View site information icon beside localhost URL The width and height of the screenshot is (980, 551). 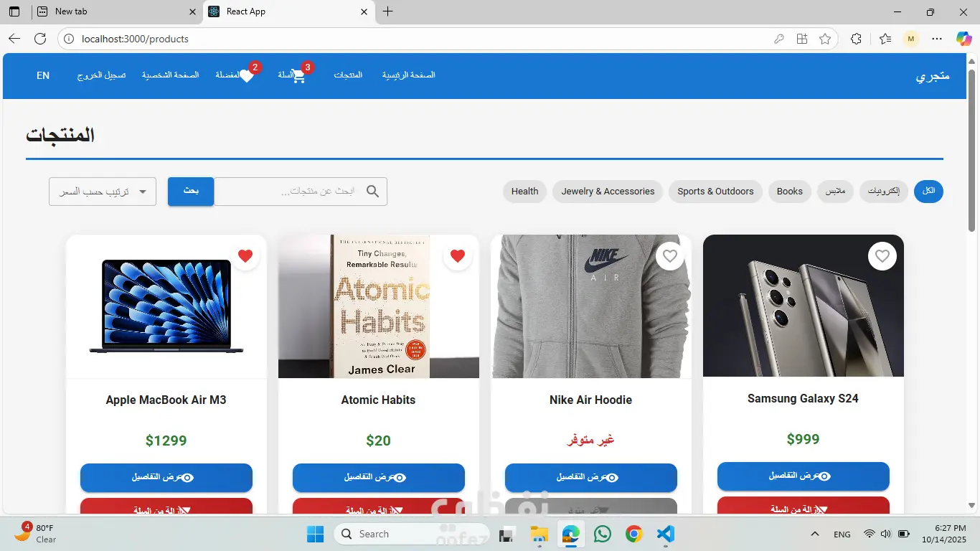(x=69, y=39)
